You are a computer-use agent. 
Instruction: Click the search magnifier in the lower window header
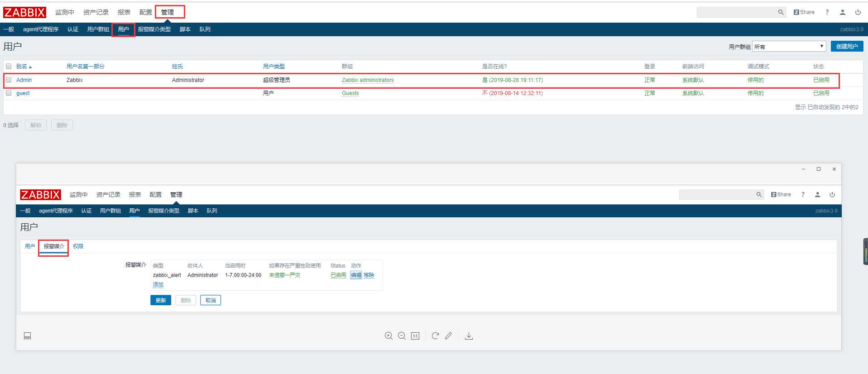click(x=759, y=195)
